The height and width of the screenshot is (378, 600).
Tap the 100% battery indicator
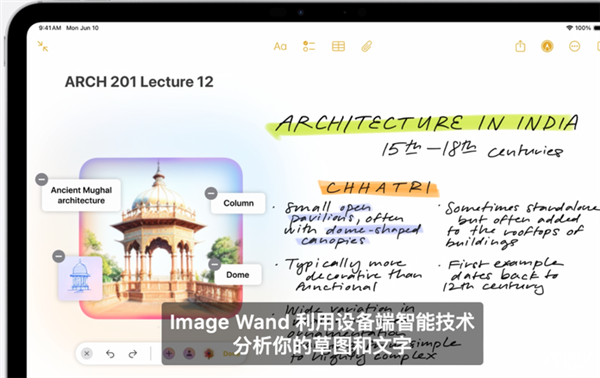(x=583, y=28)
